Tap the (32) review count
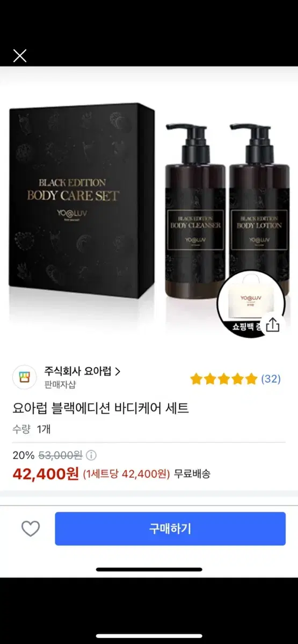Screen dimensions: 298x644 (x=271, y=379)
